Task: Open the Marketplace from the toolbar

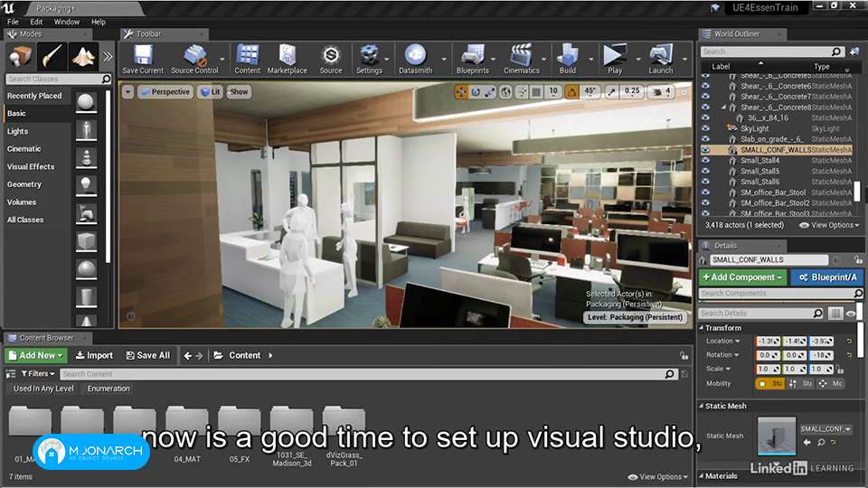Action: [x=287, y=59]
